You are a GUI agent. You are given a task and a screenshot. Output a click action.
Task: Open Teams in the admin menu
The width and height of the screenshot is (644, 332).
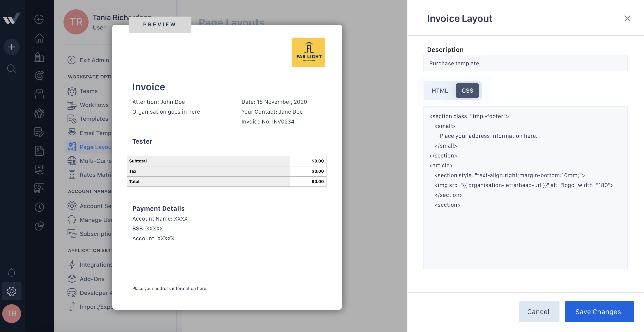[89, 91]
